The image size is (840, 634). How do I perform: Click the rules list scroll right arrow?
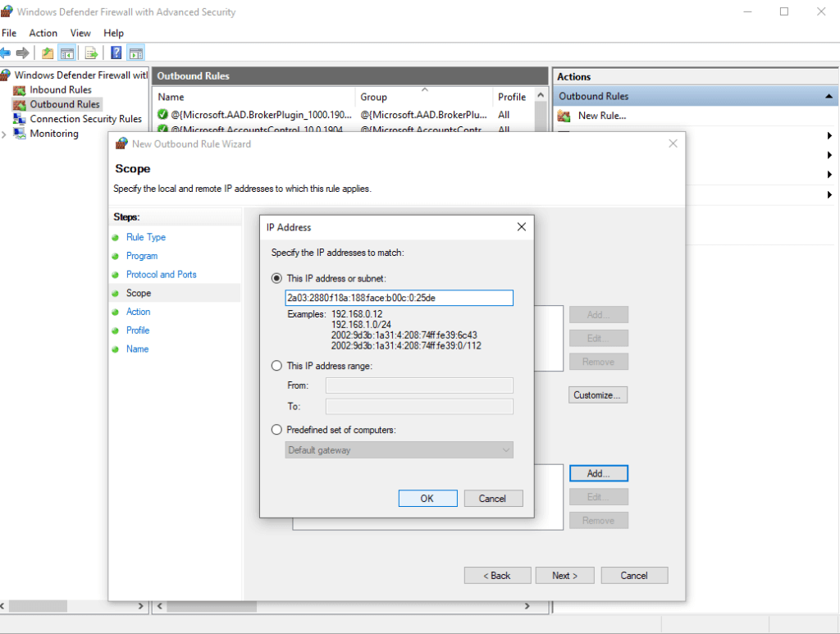click(527, 605)
